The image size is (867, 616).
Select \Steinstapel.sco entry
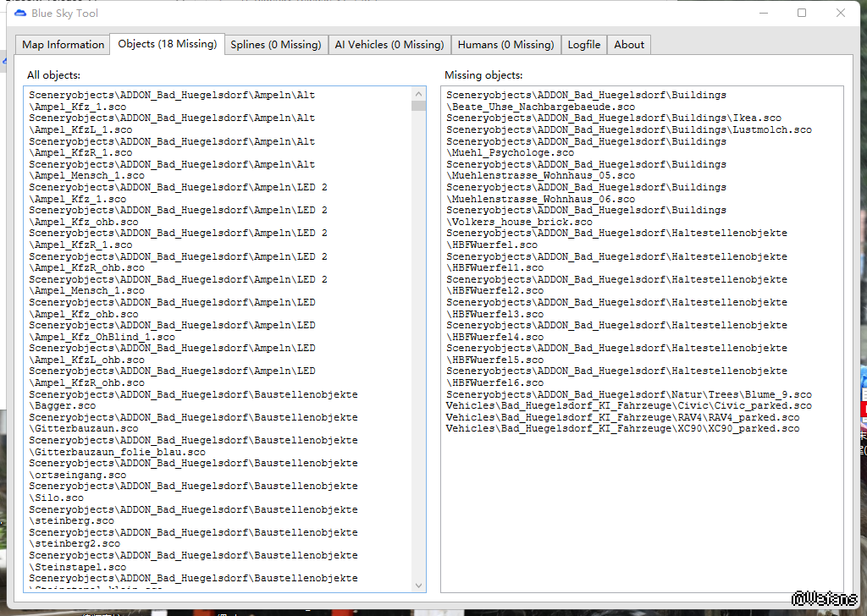click(193, 561)
